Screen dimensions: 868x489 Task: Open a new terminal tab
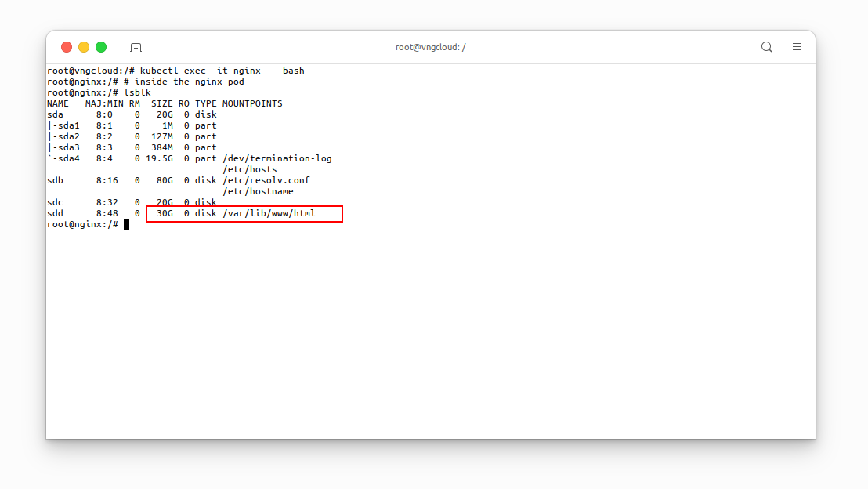pyautogui.click(x=136, y=47)
